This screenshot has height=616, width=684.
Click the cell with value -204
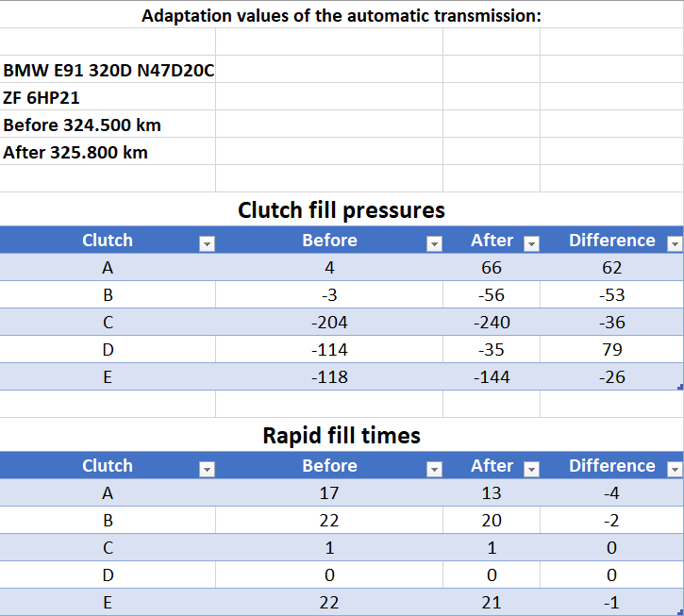(x=329, y=323)
